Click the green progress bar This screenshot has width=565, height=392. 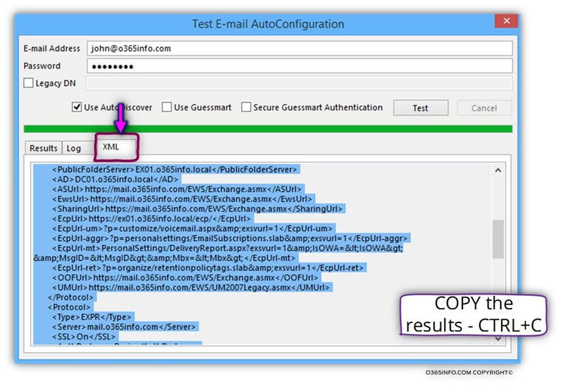[268, 129]
